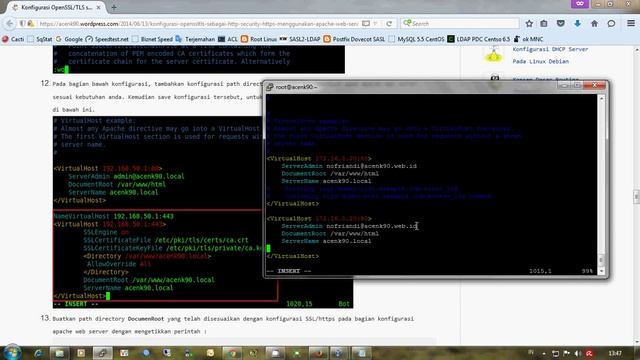Reload the page with the refresh icon
This screenshot has height=360, width=640.
coord(389,24)
